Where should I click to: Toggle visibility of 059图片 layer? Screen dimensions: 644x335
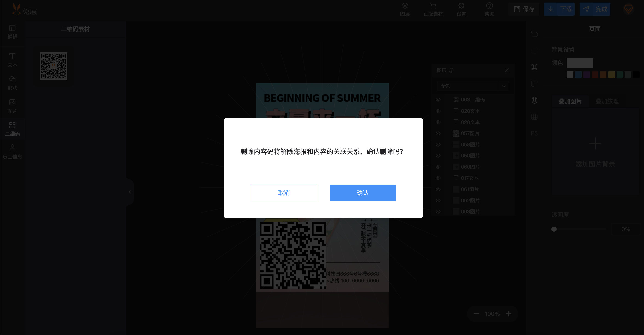(438, 156)
